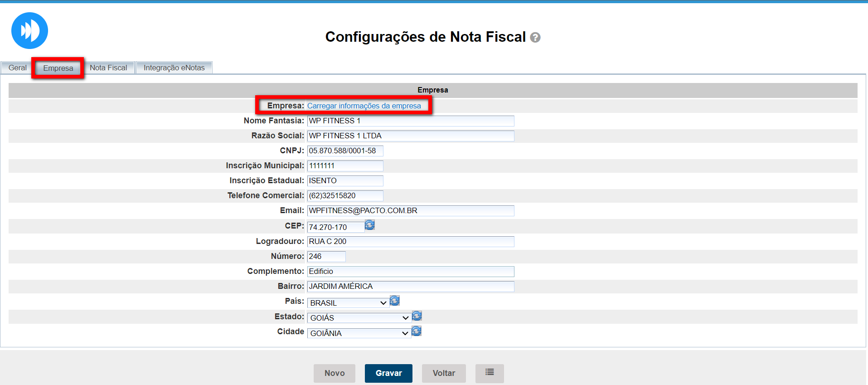Click the Inscrição Municipal field
Screen dimensions: 868x385
[345, 166]
